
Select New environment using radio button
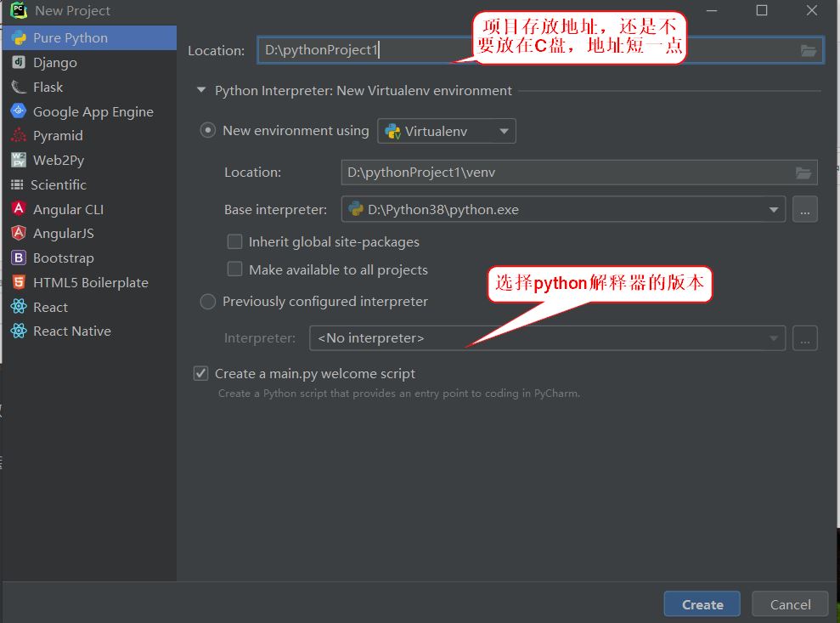[208, 130]
